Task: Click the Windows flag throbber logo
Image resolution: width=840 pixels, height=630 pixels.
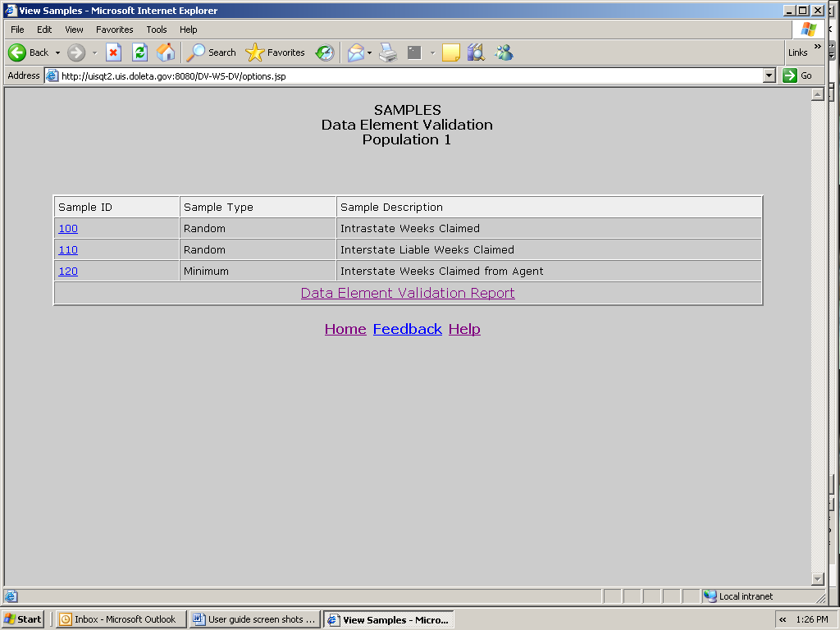Action: (808, 30)
